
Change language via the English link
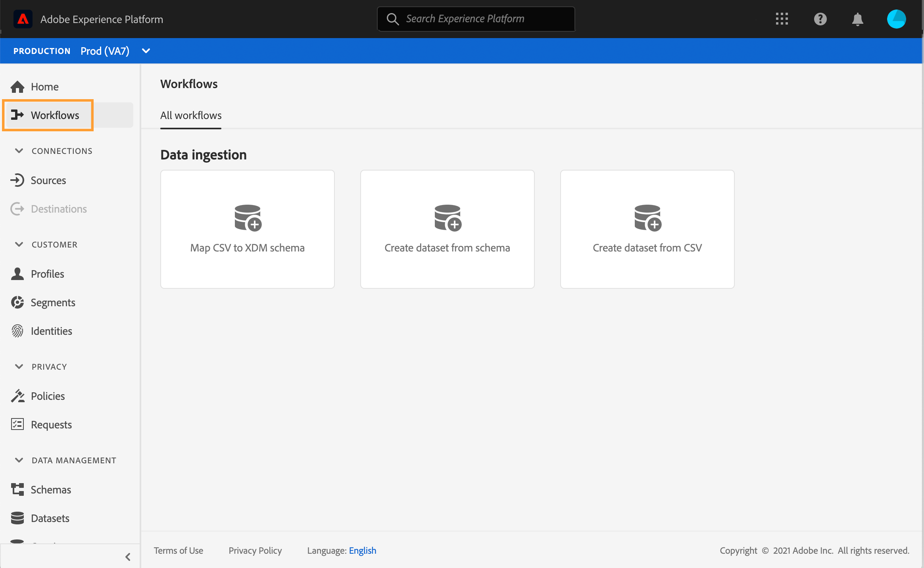pyautogui.click(x=362, y=551)
